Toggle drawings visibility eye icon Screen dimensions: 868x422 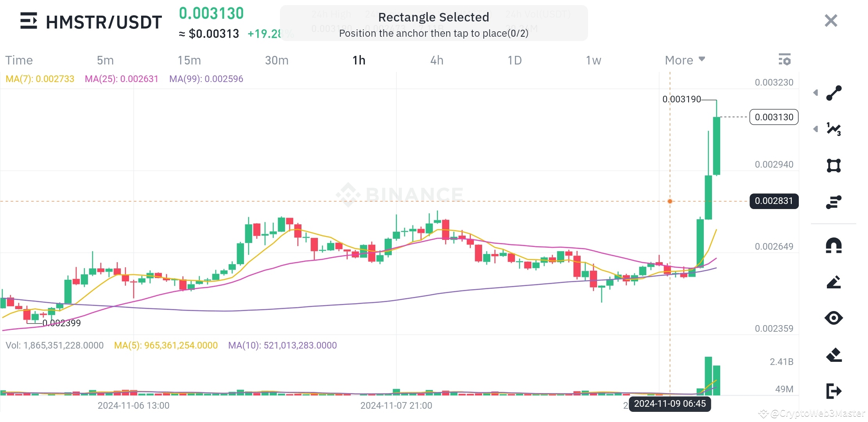[834, 318]
